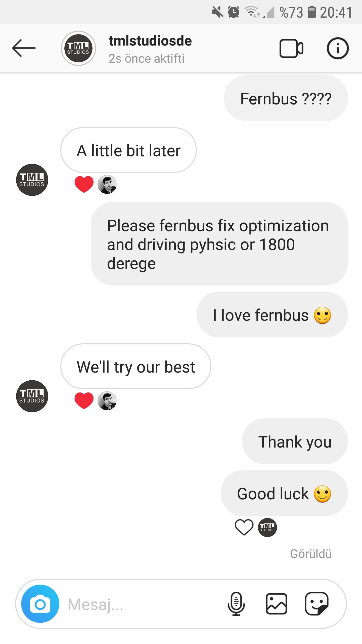Image resolution: width=362 pixels, height=644 pixels.
Task: Tap the 'Fernbus ????' message bubble
Action: [x=286, y=98]
